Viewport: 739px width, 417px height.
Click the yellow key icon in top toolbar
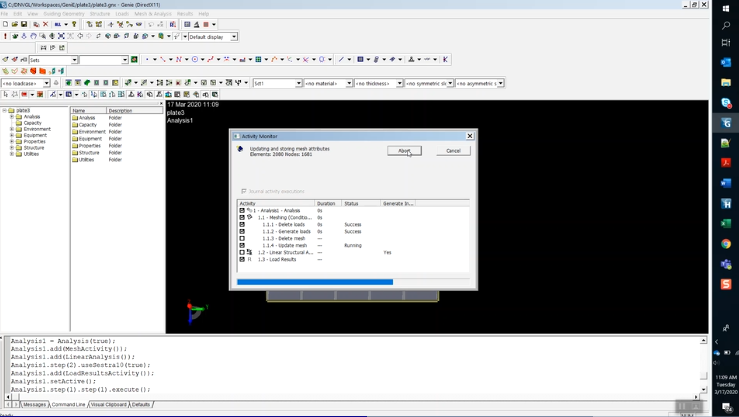click(x=74, y=25)
